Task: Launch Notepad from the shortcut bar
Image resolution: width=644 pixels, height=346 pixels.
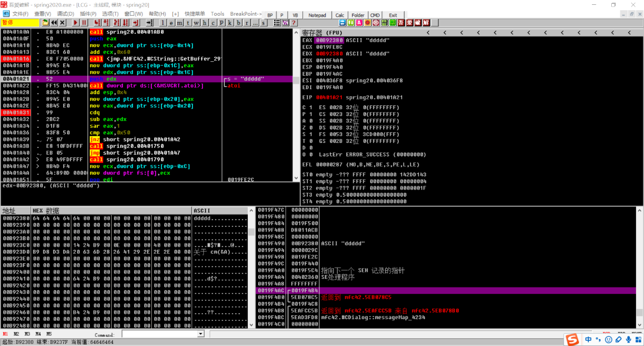Action: (x=317, y=15)
